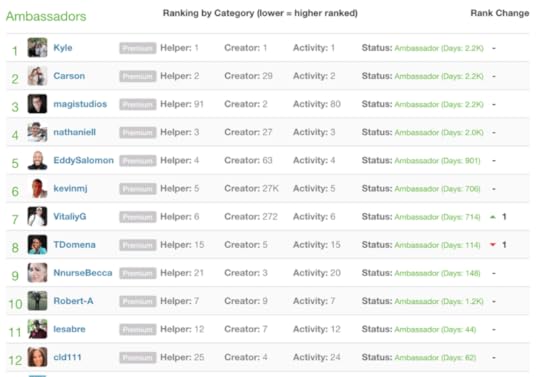Image resolution: width=540 pixels, height=377 pixels.
Task: Open Kyle's profile picture
Action: pyautogui.click(x=37, y=48)
